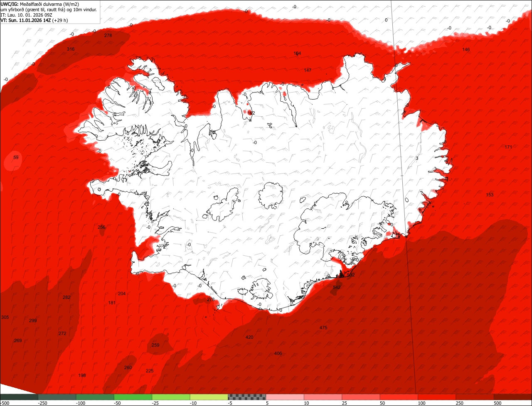Image resolution: width=532 pixels, height=406 pixels.
Task: Click the dark green -500 to -250 legend swatch
Action: click(x=19, y=397)
